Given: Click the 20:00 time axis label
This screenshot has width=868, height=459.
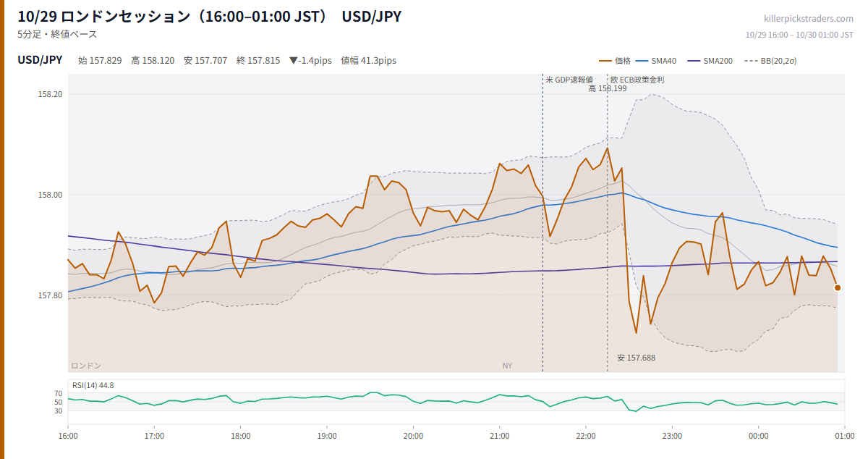Looking at the screenshot, I should pos(413,437).
